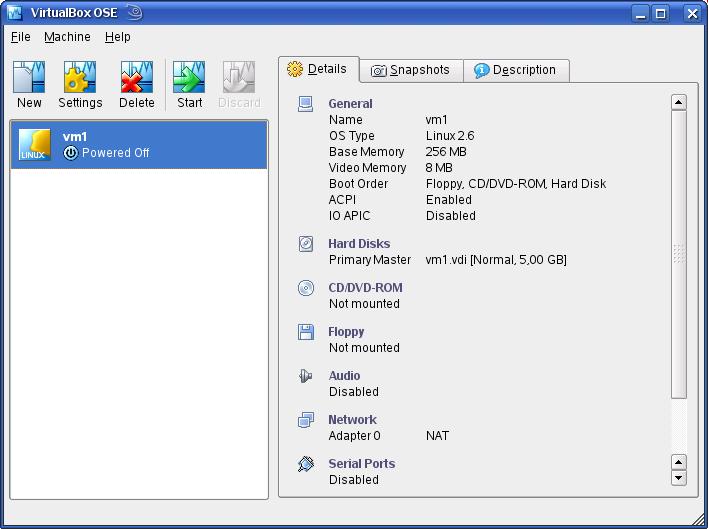This screenshot has height=529, width=708.
Task: Close the VirtualBox OSE window
Action: pyautogui.click(x=692, y=14)
